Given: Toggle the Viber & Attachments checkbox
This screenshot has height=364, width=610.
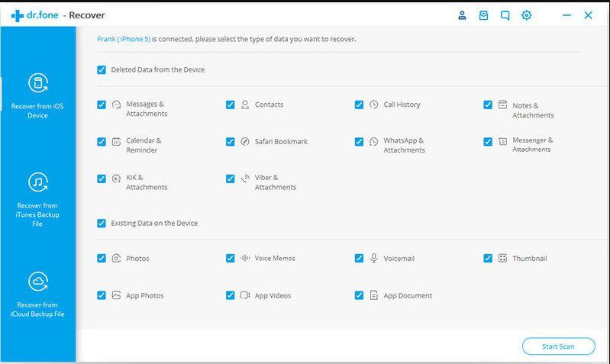Looking at the screenshot, I should pos(231,179).
